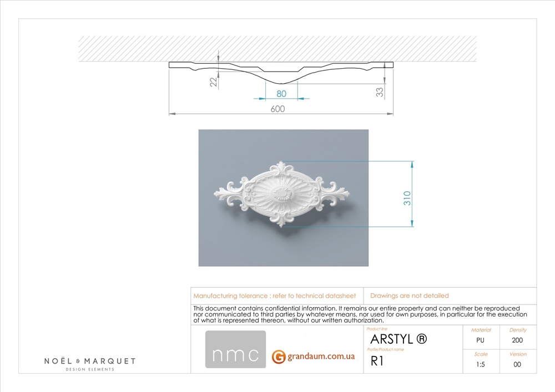Click the grey nmc logo
555x392 pixels.
(x=236, y=349)
